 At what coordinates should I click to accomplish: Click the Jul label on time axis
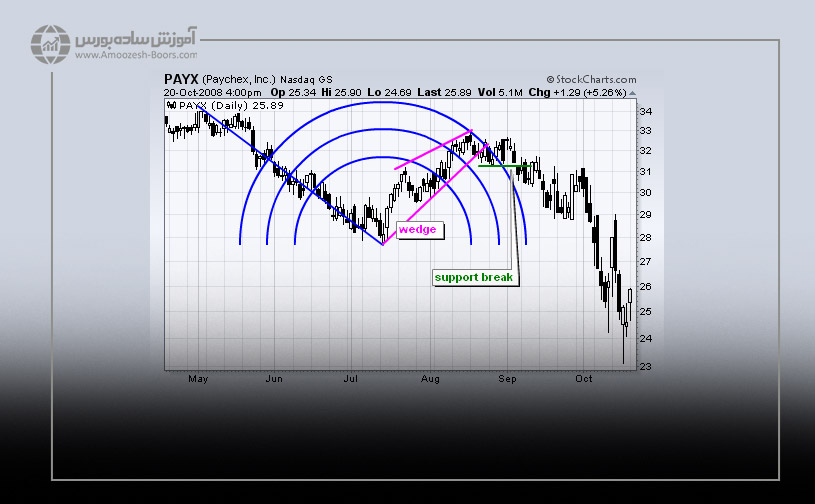tap(351, 379)
